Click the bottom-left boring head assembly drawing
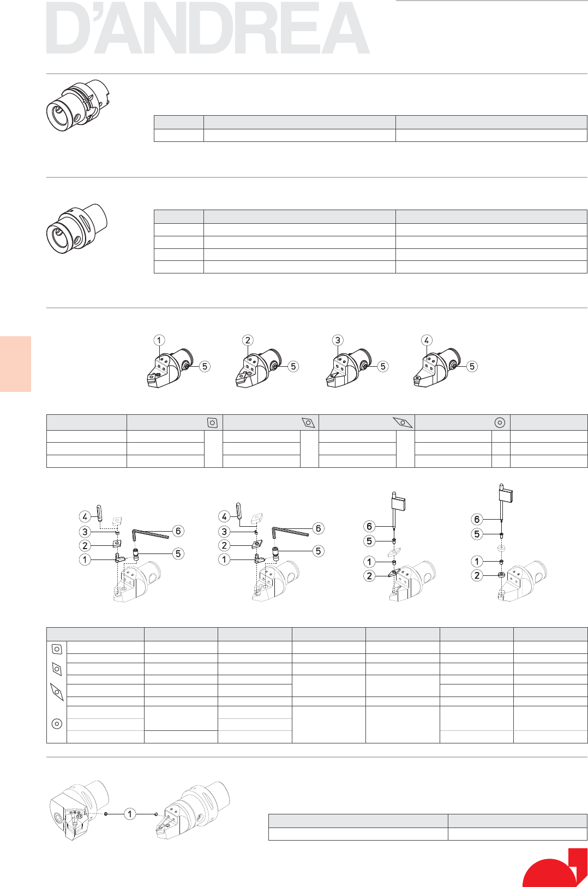The width and height of the screenshot is (588, 887). 79,811
